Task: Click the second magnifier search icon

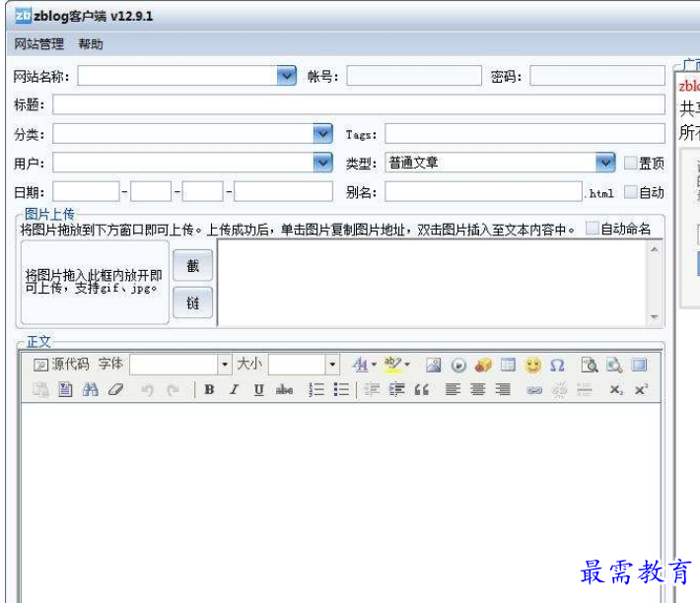Action: [614, 365]
